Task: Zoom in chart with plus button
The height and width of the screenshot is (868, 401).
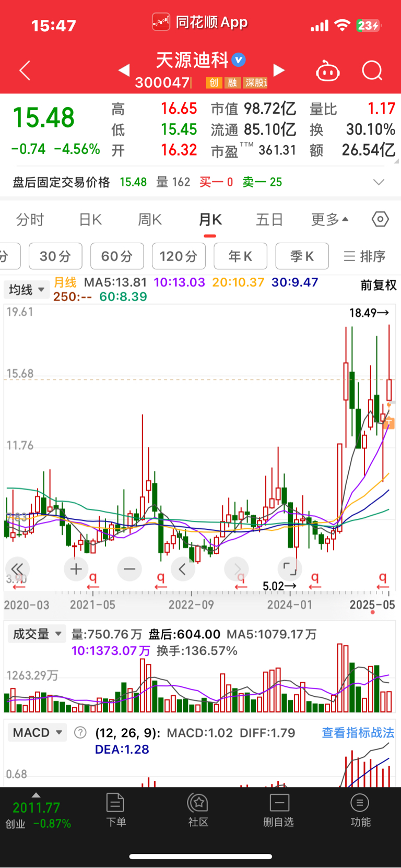Action: 76,569
